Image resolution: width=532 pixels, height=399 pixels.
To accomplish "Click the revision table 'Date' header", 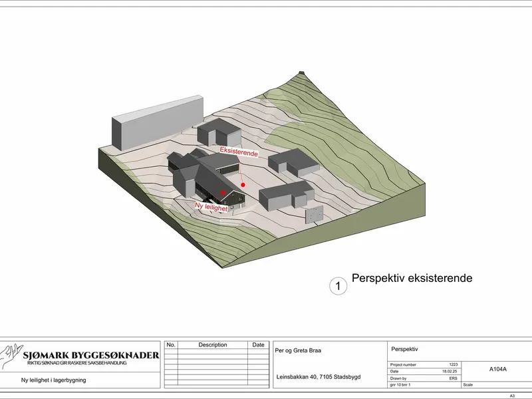I will (x=258, y=344).
